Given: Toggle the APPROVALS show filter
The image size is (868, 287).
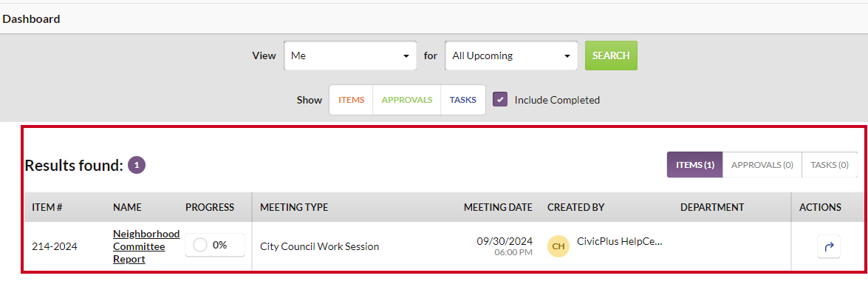Looking at the screenshot, I should (407, 100).
